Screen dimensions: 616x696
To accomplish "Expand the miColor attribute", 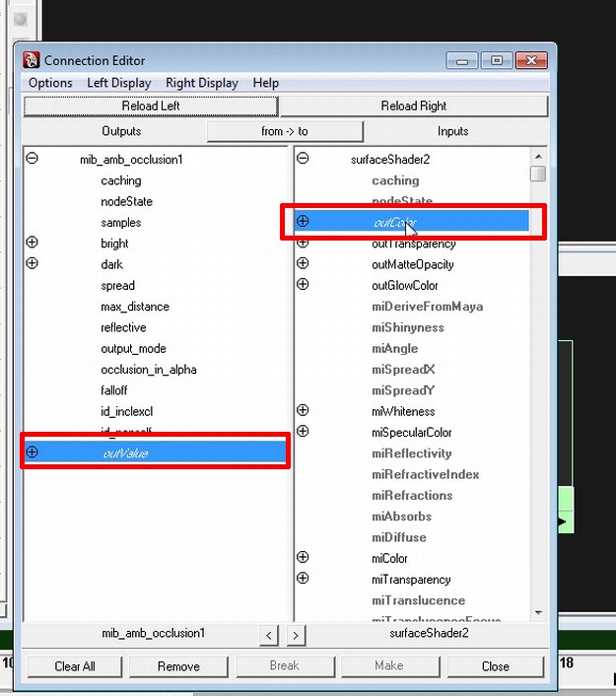I will (303, 557).
